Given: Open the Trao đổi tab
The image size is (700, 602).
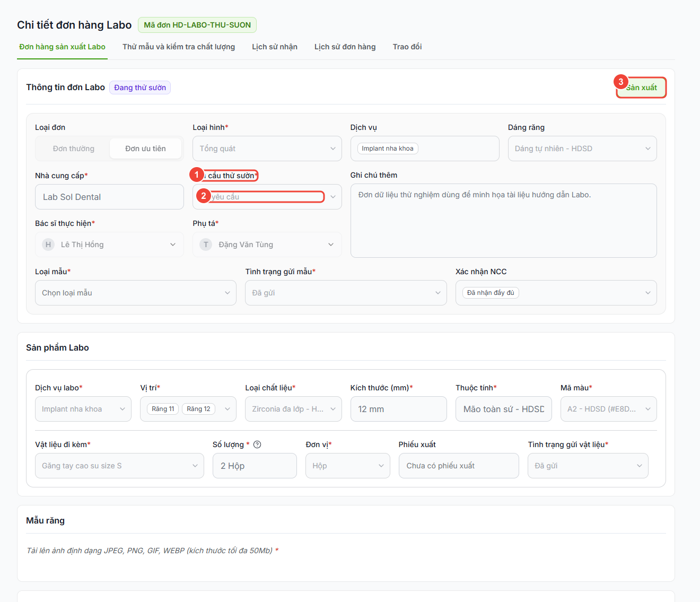Looking at the screenshot, I should point(407,47).
